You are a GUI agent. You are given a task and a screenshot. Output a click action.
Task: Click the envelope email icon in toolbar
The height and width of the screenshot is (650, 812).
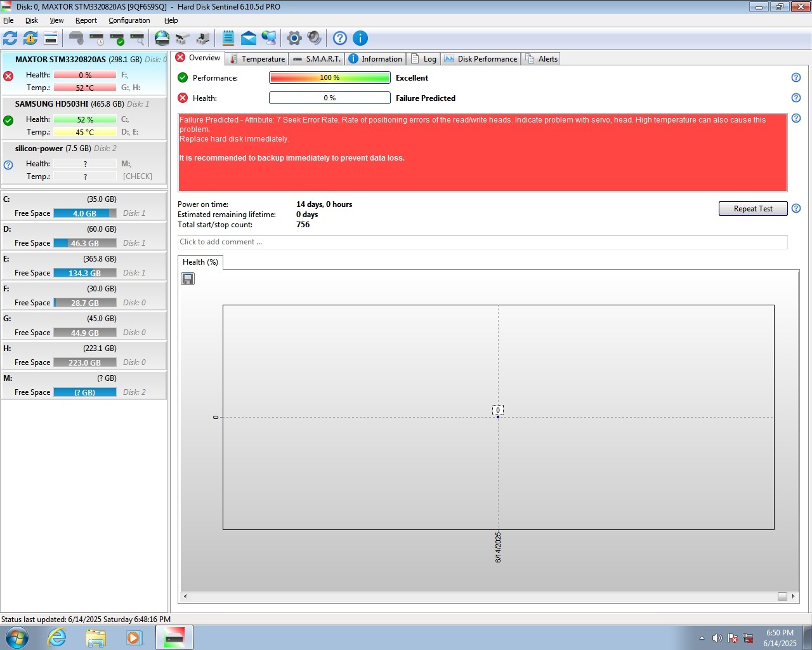tap(249, 38)
